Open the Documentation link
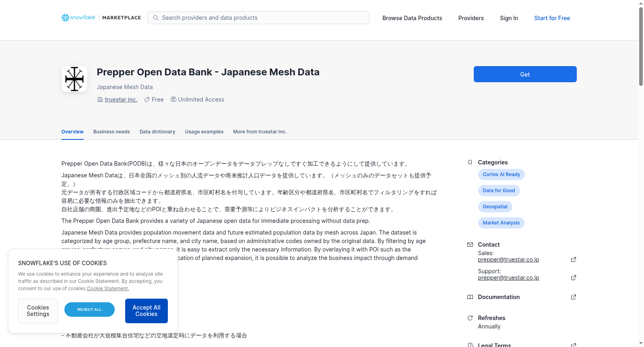 click(499, 297)
